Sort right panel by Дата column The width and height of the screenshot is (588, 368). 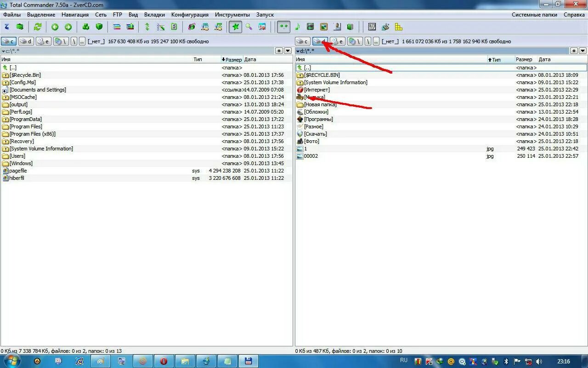click(562, 59)
